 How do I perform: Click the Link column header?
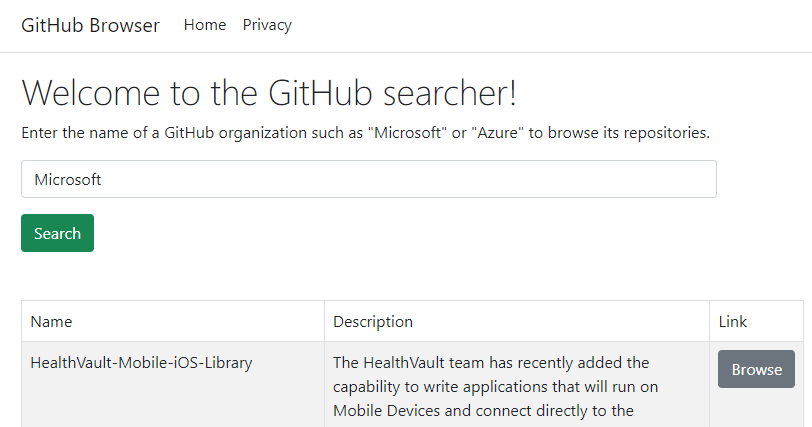[733, 322]
